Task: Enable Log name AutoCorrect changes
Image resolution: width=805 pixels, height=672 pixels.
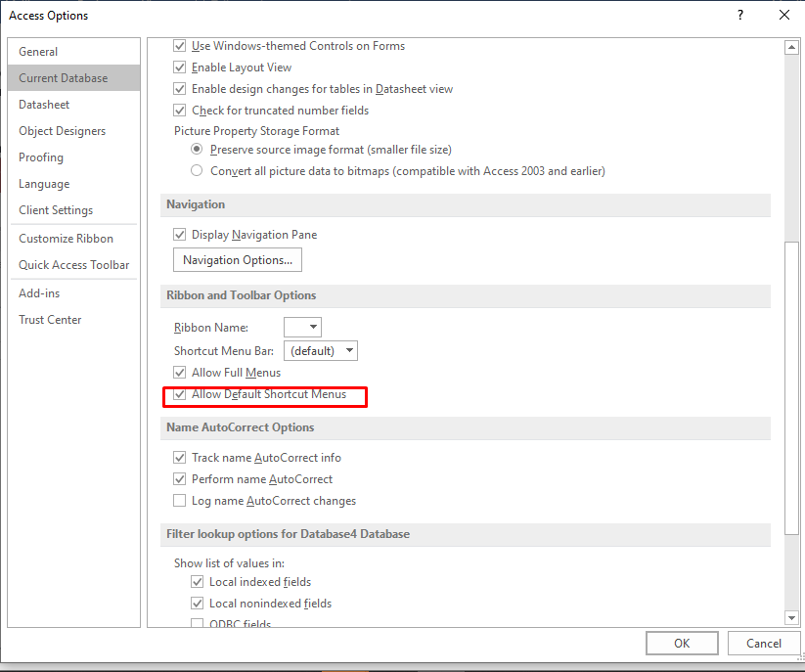Action: [x=179, y=501]
